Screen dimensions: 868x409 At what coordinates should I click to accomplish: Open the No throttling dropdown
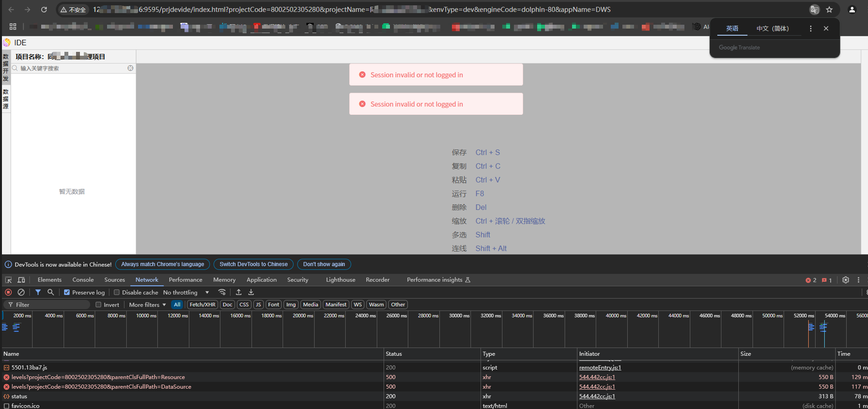(186, 293)
